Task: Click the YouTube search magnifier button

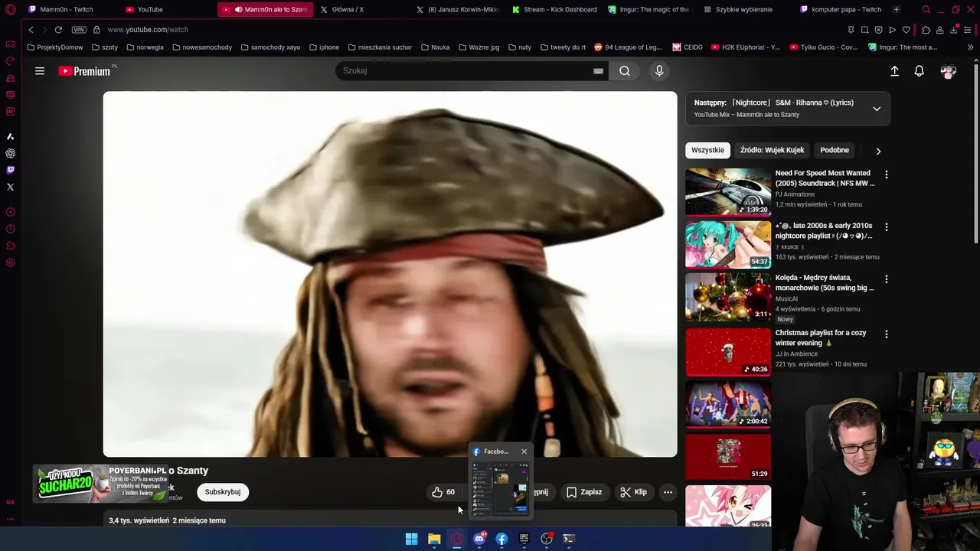Action: coord(625,70)
